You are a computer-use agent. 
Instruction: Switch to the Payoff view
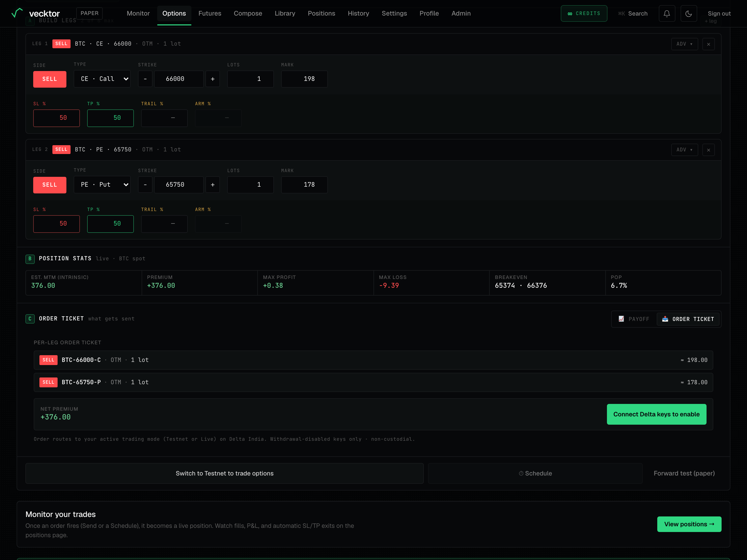tap(634, 319)
